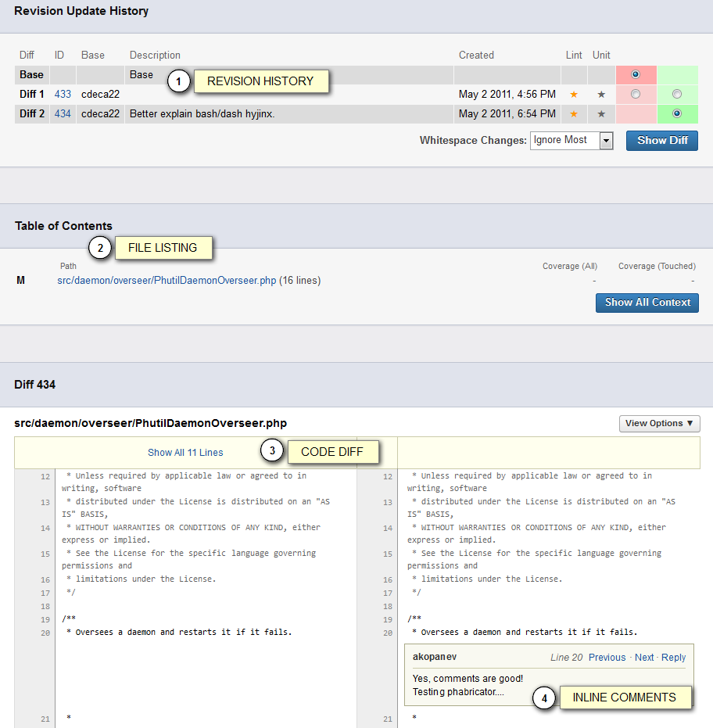
Task: Click the gray Unit star for Diff 1
Action: click(x=601, y=94)
